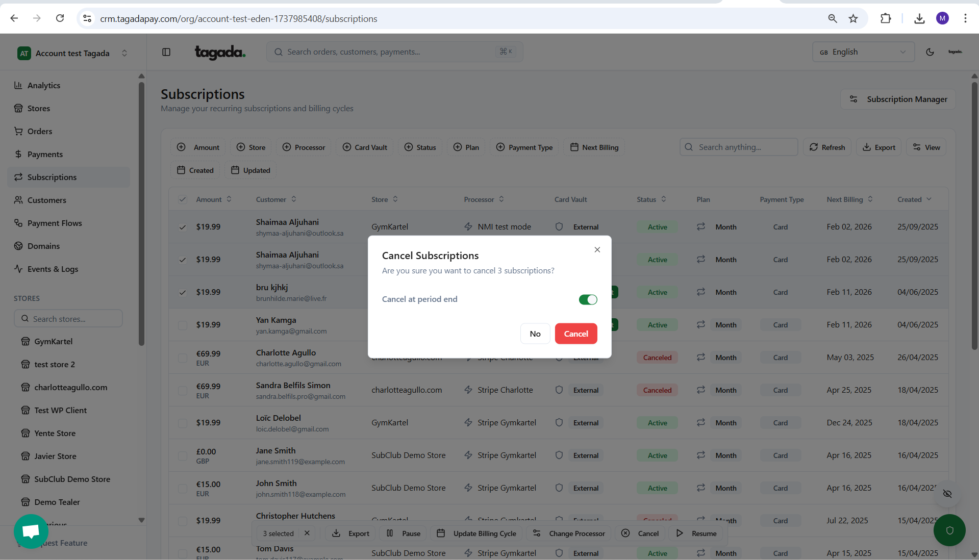This screenshot has width=979, height=560.
Task: Go to Customers in sidebar
Action: point(46,200)
